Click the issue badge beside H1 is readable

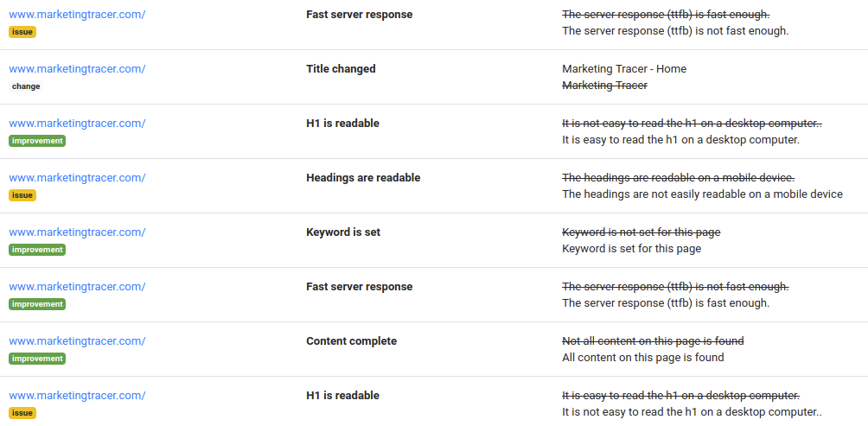[x=22, y=413]
